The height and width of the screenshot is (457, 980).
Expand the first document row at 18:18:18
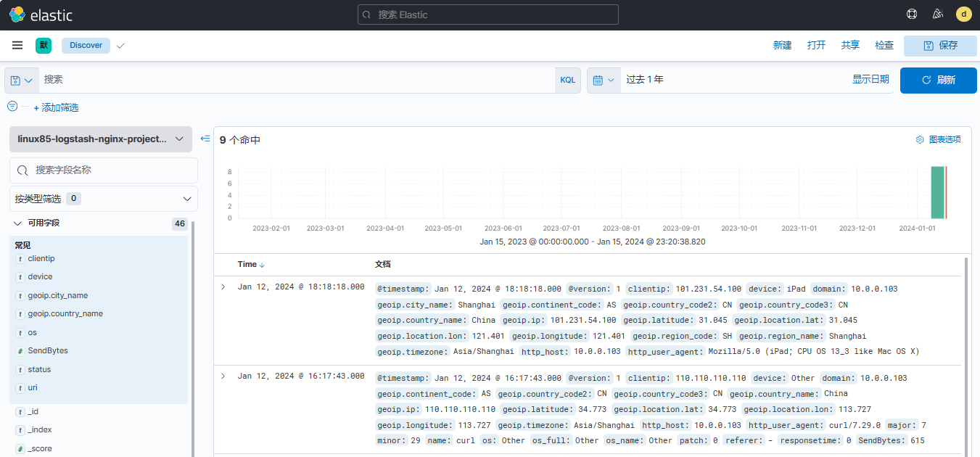point(223,287)
